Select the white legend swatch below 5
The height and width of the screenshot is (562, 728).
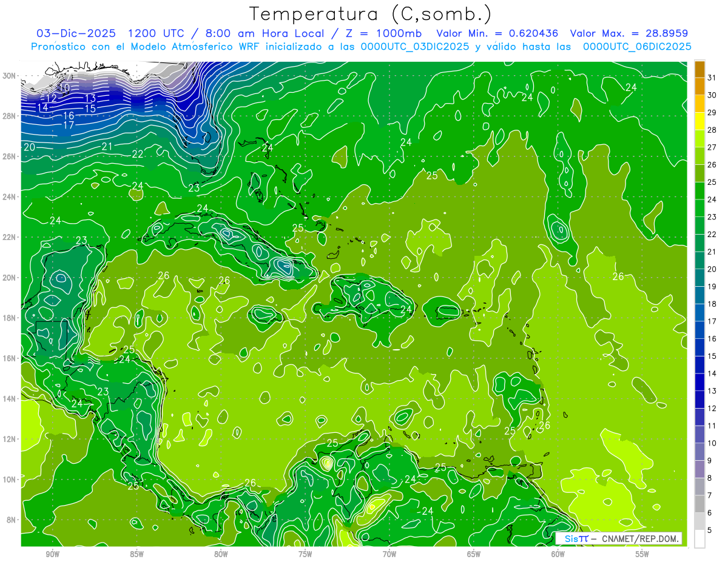pos(700,539)
